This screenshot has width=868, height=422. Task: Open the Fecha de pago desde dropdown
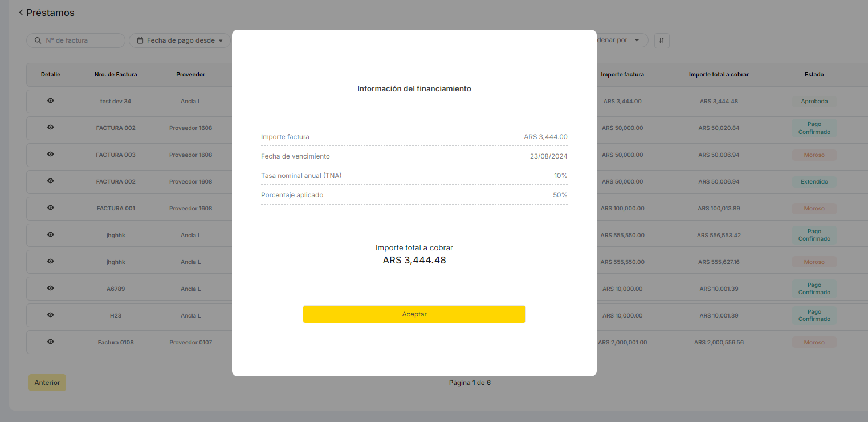tap(180, 40)
